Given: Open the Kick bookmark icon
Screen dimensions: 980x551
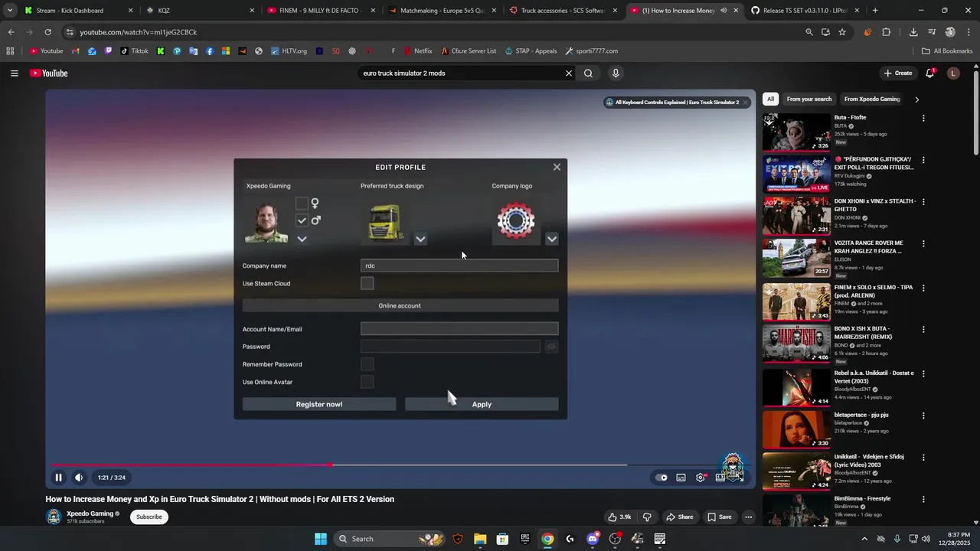Looking at the screenshot, I should 160,51.
